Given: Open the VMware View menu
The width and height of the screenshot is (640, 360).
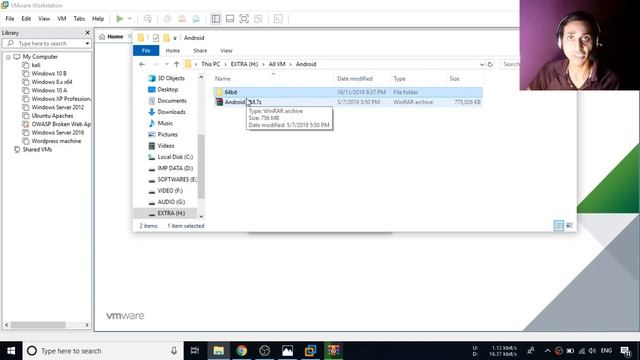Looking at the screenshot, I should (x=44, y=19).
